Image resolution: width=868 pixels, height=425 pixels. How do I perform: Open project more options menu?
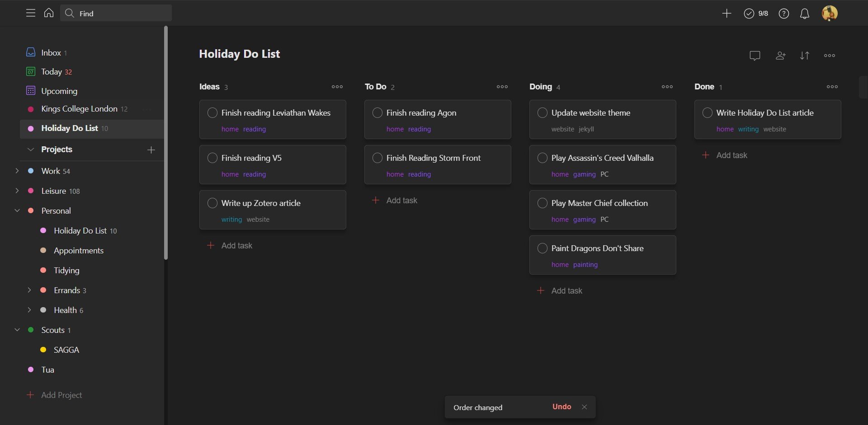(830, 56)
